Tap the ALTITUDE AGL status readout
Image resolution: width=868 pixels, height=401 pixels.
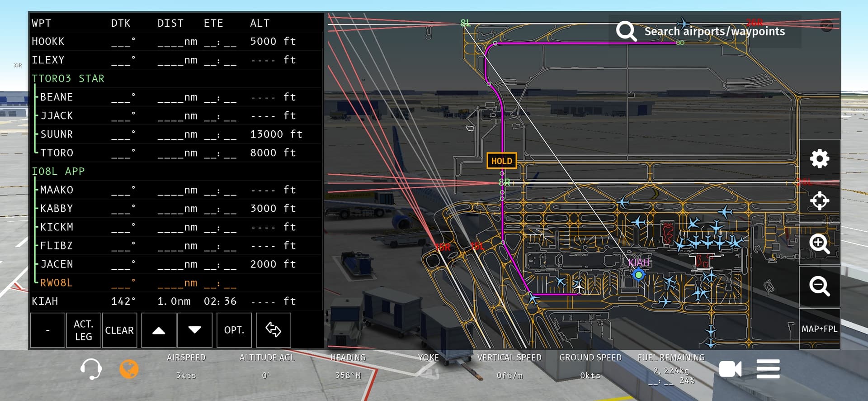point(267,366)
